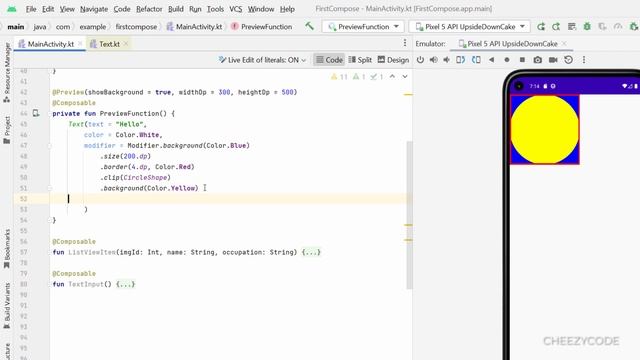Click the yellow circle in emulator
This screenshot has height=360, width=640.
click(544, 129)
